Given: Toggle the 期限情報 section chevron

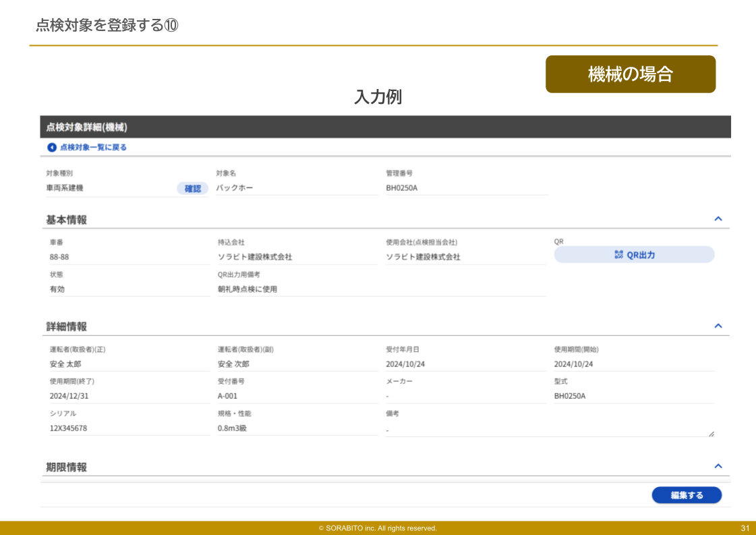Looking at the screenshot, I should 718,466.
